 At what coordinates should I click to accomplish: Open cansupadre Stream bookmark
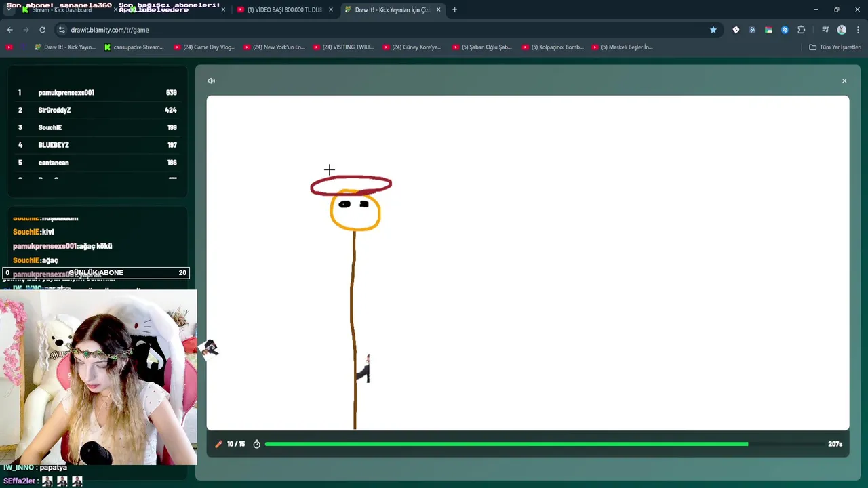click(134, 47)
